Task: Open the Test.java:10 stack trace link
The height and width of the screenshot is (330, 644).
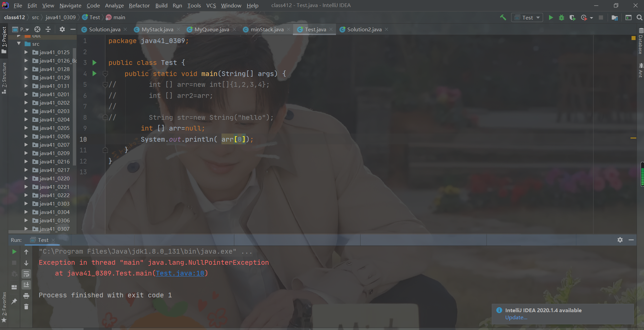Action: click(180, 273)
